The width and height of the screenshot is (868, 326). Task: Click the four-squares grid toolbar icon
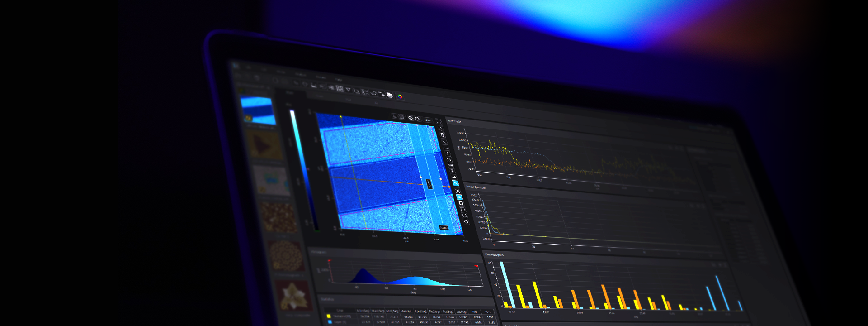[x=340, y=89]
